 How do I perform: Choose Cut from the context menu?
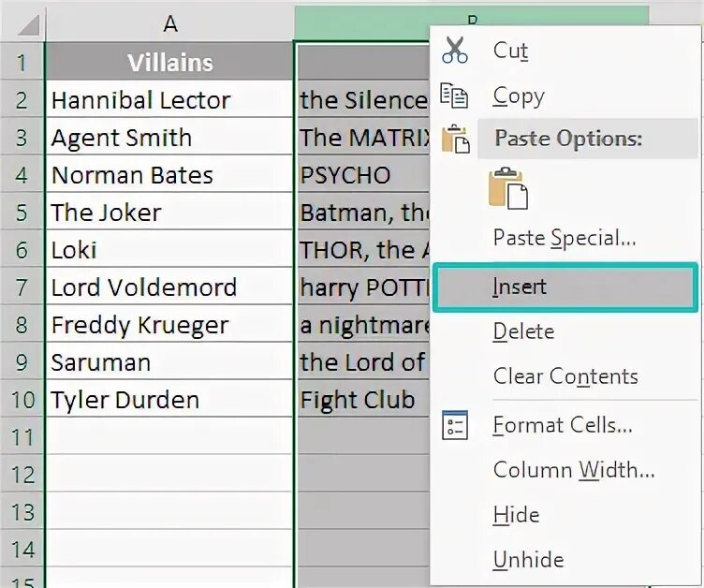(511, 51)
